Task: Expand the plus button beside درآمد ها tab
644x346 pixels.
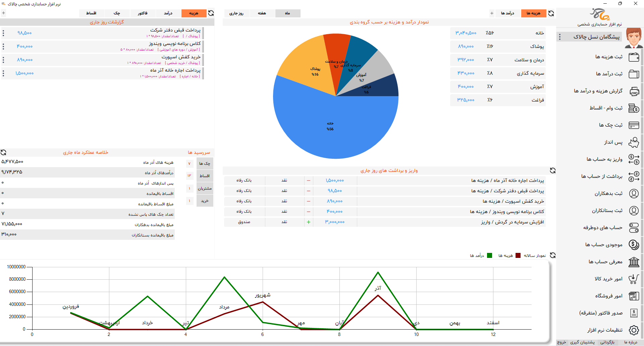Action: [492, 13]
